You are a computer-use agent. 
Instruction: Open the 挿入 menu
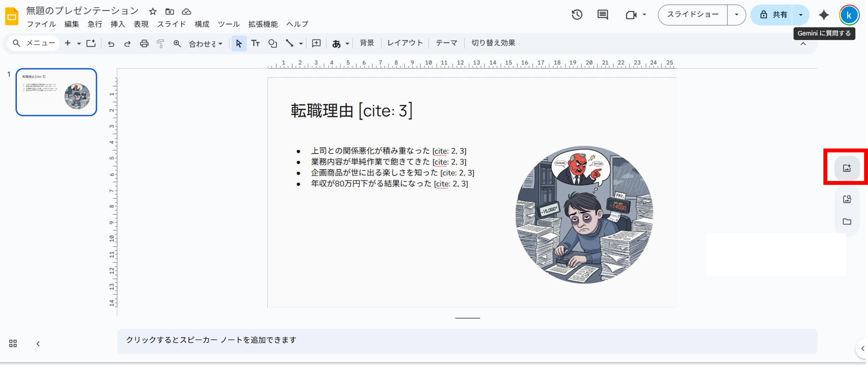click(118, 24)
